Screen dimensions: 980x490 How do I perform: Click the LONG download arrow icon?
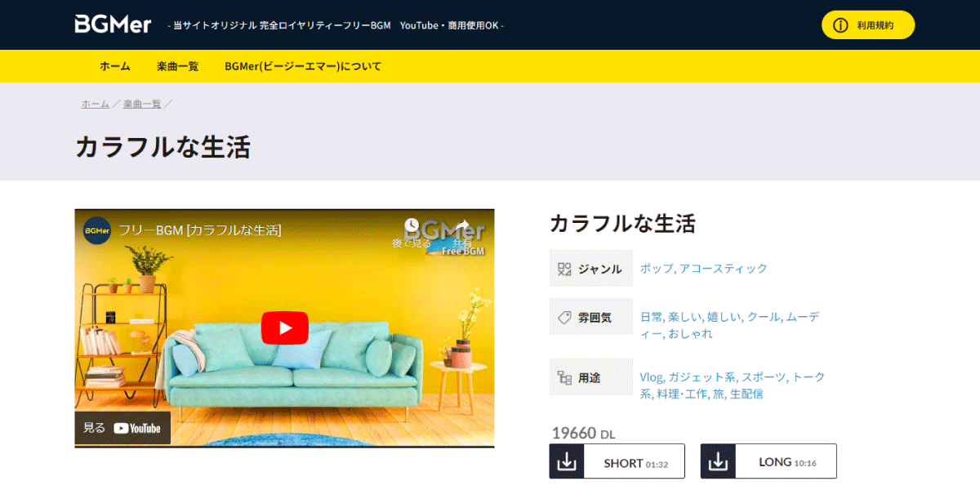719,461
